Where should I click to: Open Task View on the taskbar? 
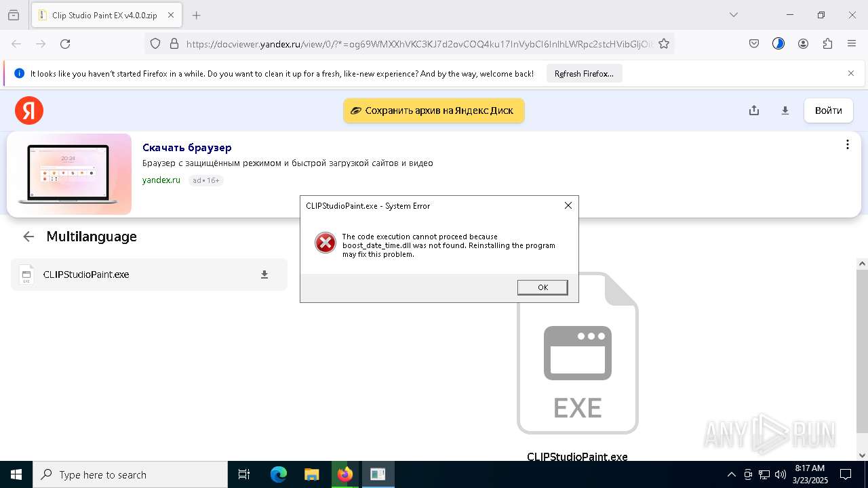click(244, 474)
